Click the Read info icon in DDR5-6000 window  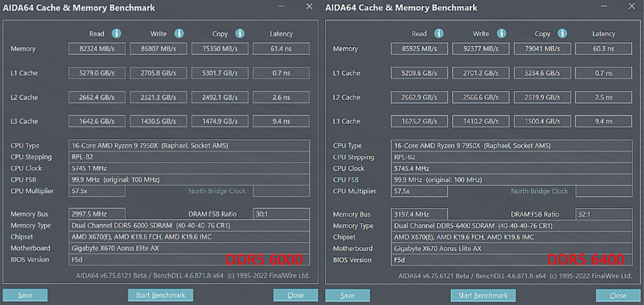[x=116, y=34]
